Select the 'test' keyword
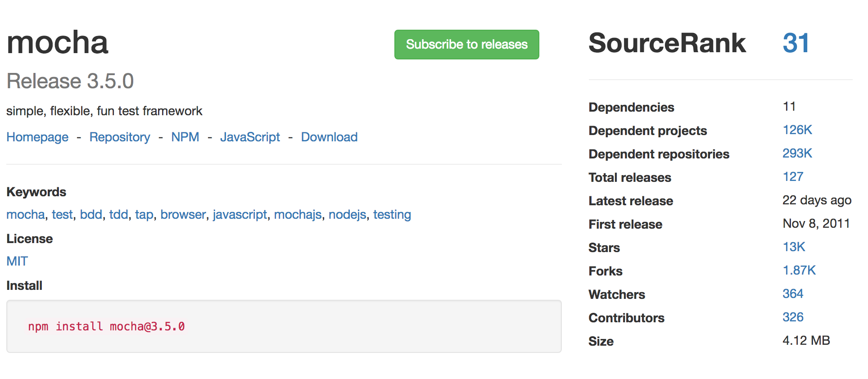This screenshot has width=868, height=379. [62, 214]
